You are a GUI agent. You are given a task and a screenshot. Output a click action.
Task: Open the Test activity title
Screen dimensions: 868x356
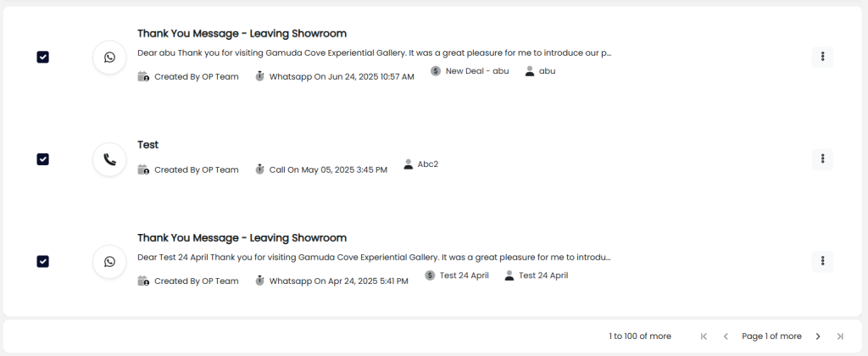tap(148, 145)
